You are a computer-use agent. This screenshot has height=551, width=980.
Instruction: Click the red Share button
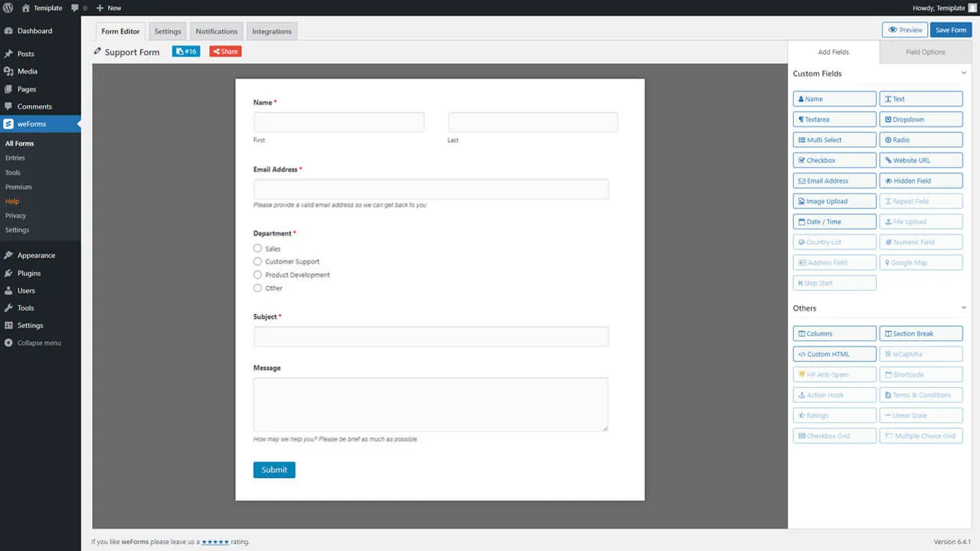225,51
